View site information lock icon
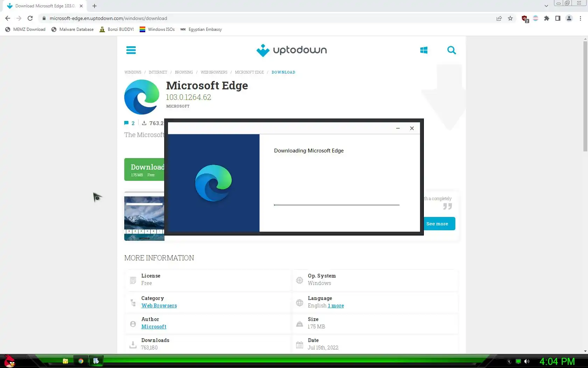Image resolution: width=588 pixels, height=368 pixels. pos(44,18)
